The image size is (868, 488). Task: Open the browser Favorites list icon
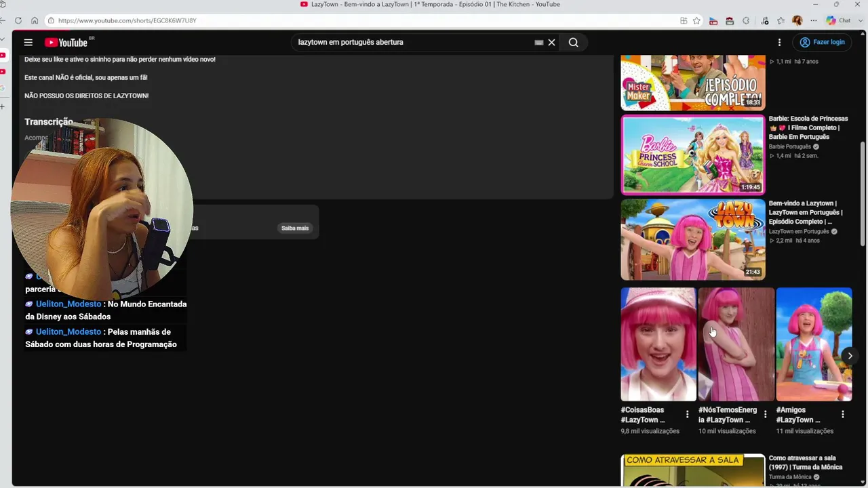781,20
